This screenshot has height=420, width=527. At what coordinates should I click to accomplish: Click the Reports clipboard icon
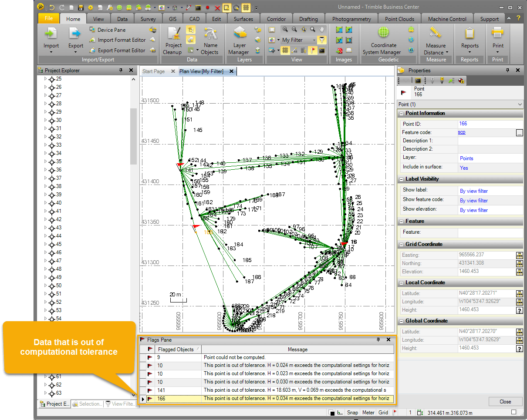pos(470,33)
